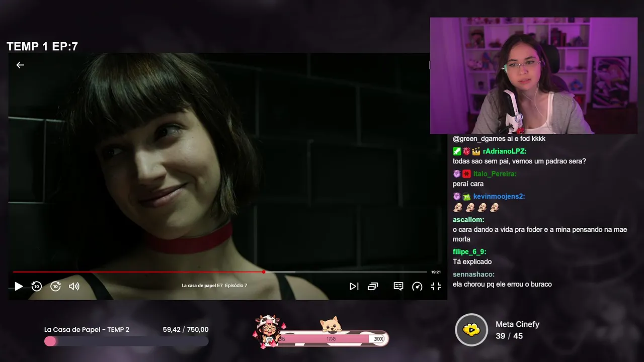Click the back arrow in the player
This screenshot has height=362, width=644.
pyautogui.click(x=20, y=65)
